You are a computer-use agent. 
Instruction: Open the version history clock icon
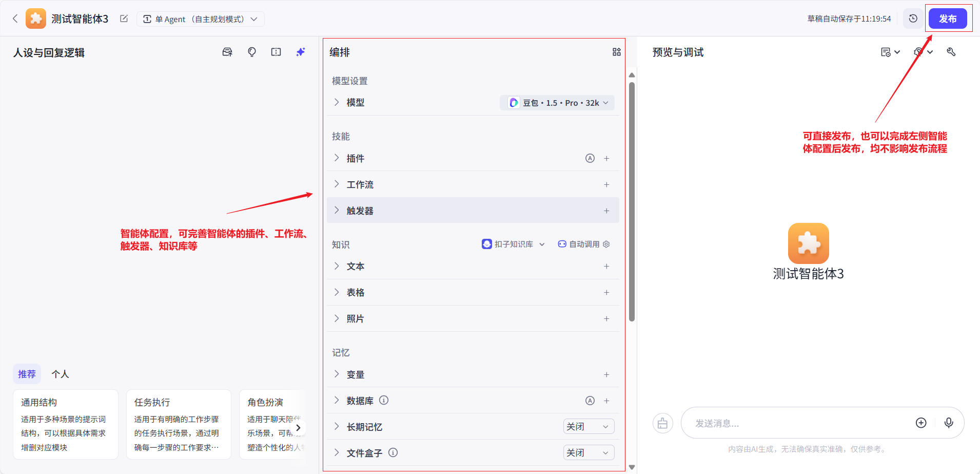click(913, 19)
